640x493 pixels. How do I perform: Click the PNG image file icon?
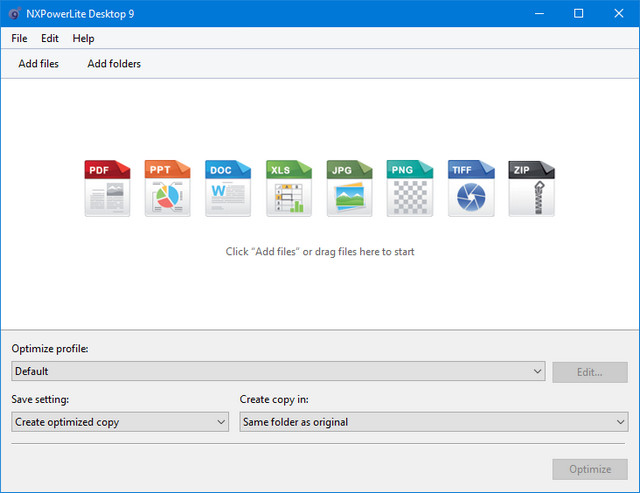(410, 188)
